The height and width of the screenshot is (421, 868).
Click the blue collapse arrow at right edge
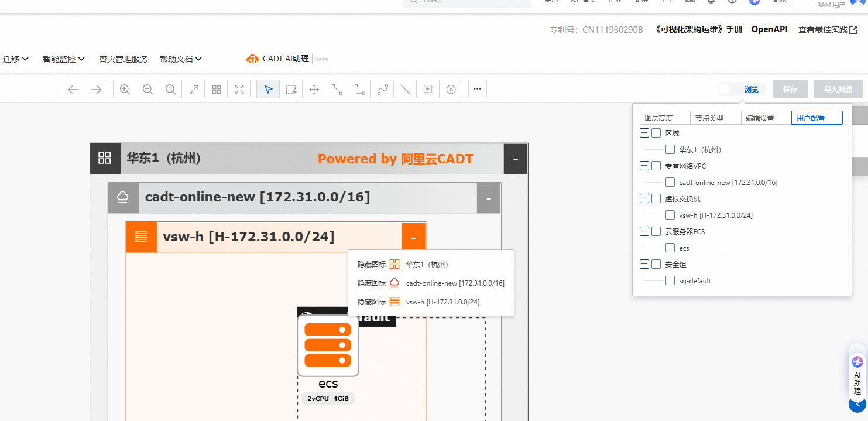coord(858,404)
